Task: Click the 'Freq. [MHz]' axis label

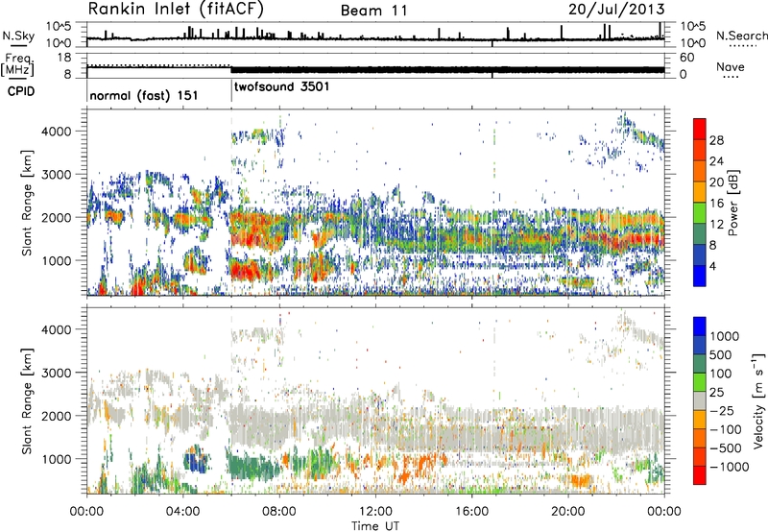Action: coord(18,64)
